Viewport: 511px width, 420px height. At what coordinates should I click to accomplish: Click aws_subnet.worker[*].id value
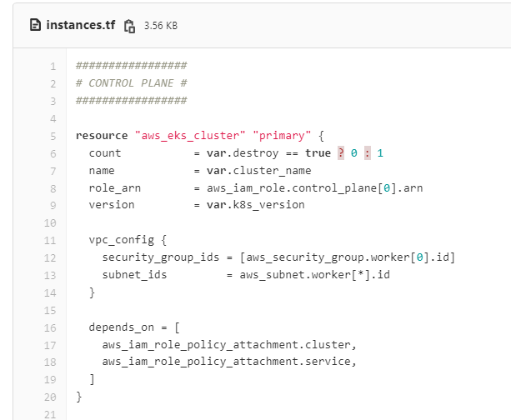315,276
